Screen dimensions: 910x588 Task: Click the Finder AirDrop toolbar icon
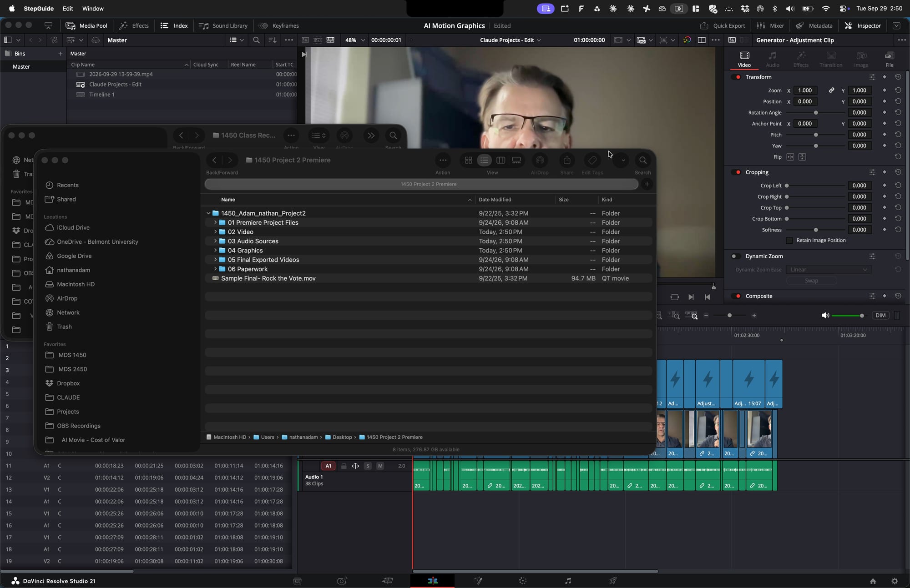coord(540,160)
